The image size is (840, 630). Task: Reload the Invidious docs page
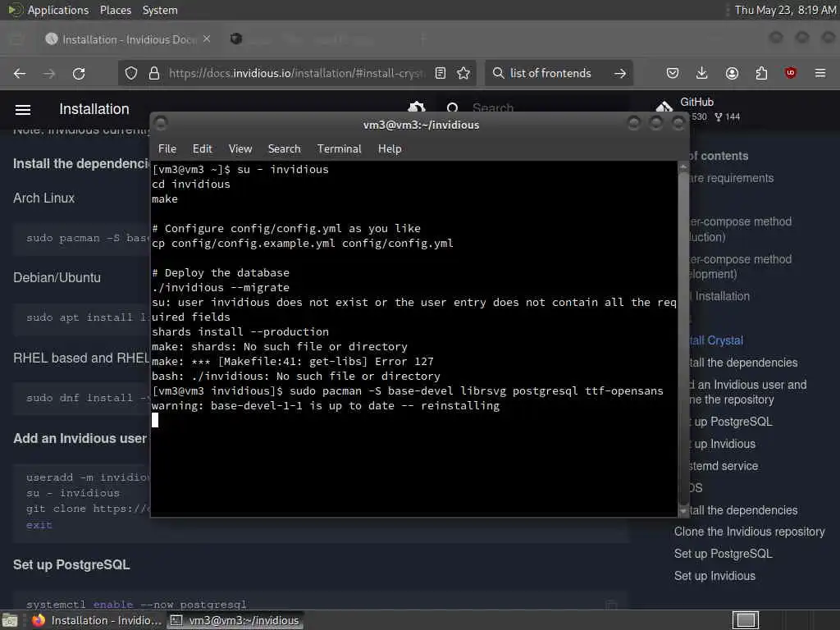[x=79, y=73]
